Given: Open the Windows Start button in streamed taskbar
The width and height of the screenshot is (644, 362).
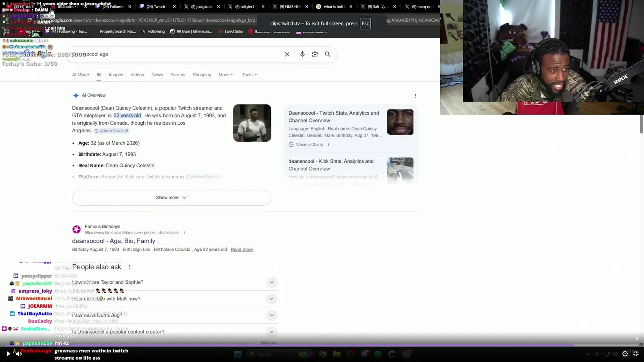Looking at the screenshot, I should (x=238, y=354).
